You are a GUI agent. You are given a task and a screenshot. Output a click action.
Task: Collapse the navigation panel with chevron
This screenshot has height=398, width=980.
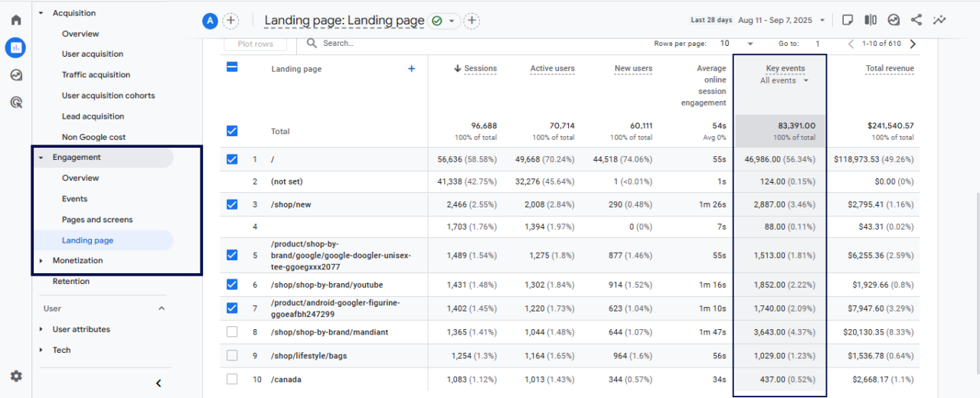tap(158, 383)
